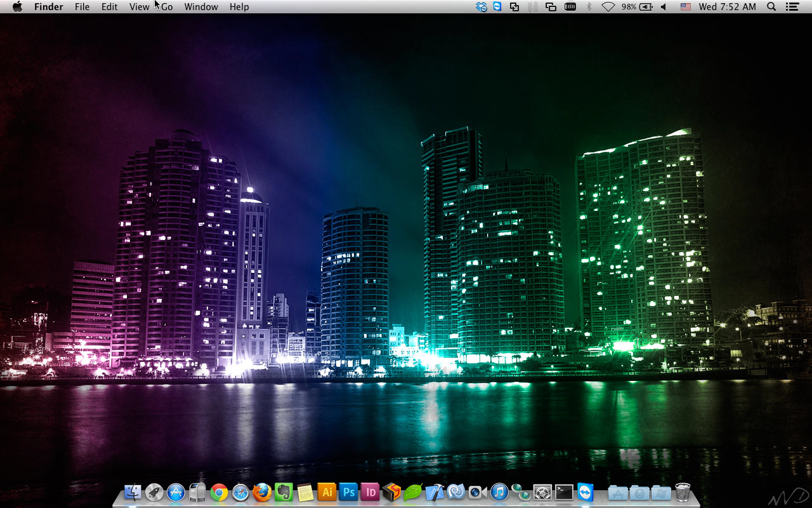Launch Adobe InDesign from the dock
This screenshot has height=508, width=812.
[x=370, y=492]
